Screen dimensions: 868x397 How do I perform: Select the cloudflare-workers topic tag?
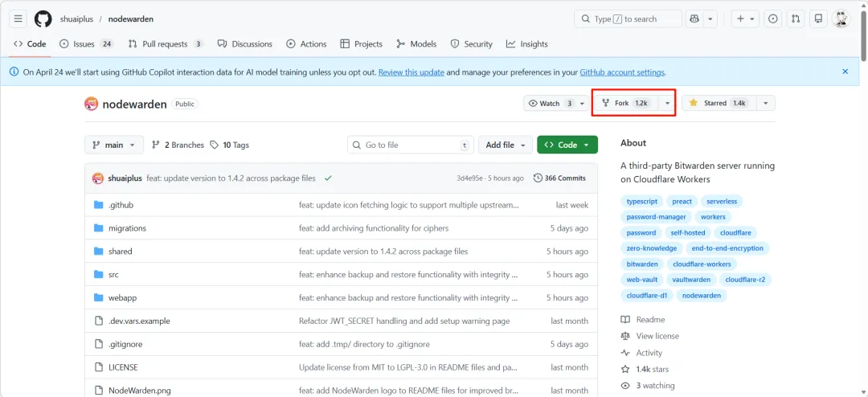[702, 264]
